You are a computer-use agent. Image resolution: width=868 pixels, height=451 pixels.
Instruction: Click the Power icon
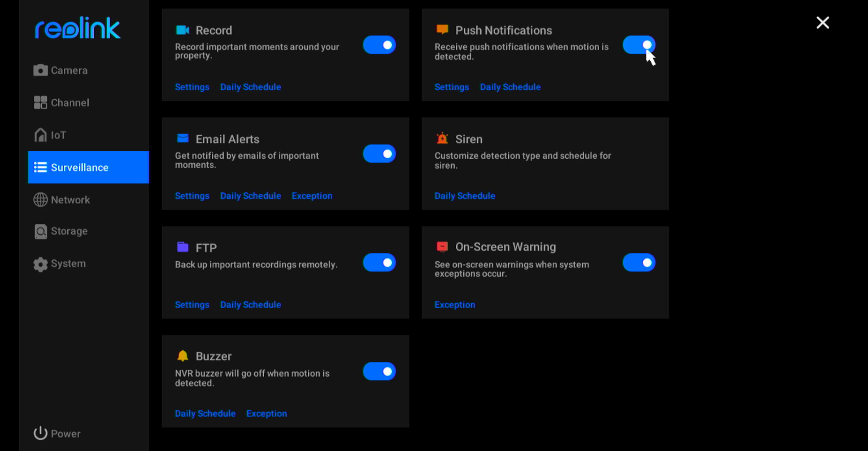40,433
